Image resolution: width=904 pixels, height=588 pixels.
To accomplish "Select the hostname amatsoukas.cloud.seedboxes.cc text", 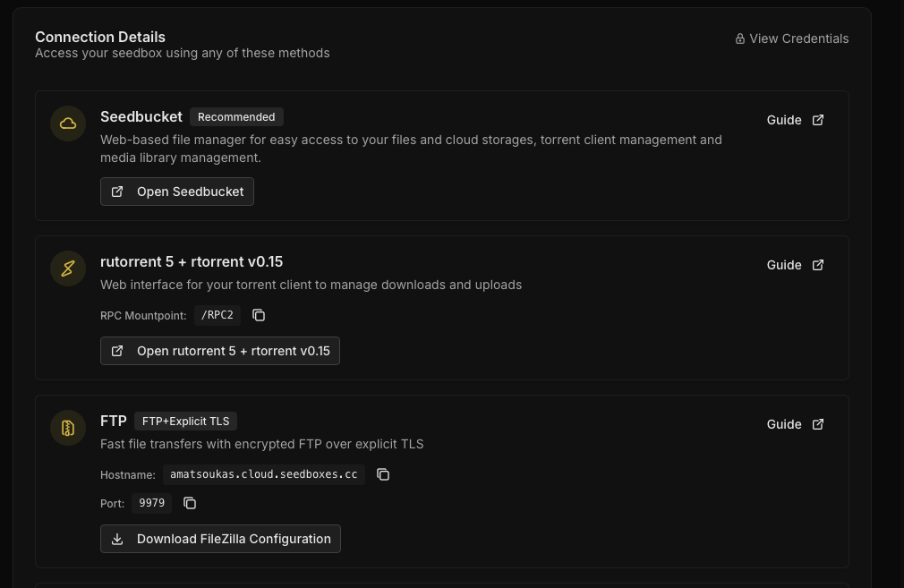I will pyautogui.click(x=264, y=474).
